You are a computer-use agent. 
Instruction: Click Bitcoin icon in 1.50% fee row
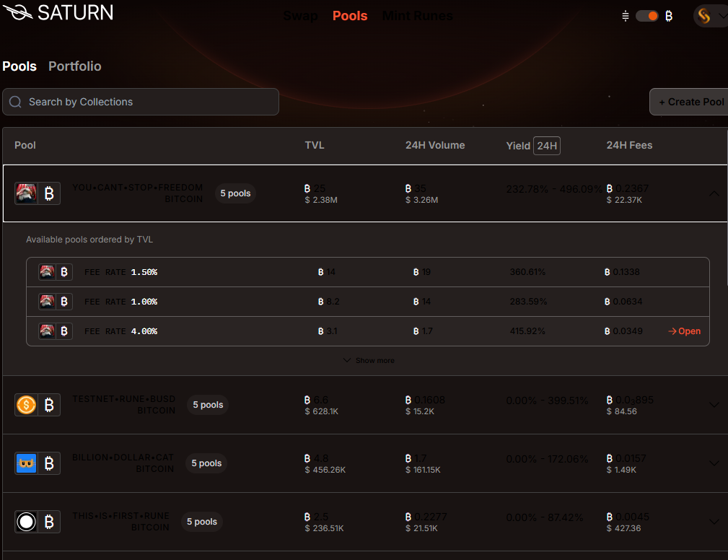pyautogui.click(x=64, y=272)
